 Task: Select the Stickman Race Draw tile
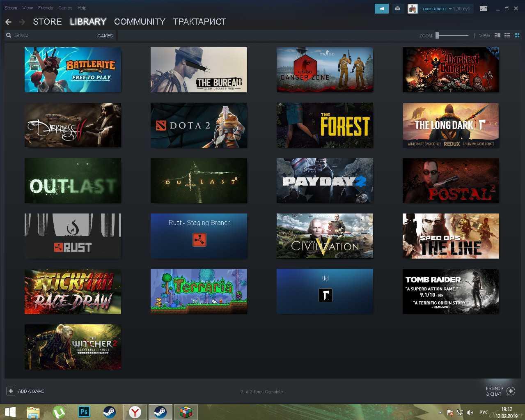click(73, 291)
